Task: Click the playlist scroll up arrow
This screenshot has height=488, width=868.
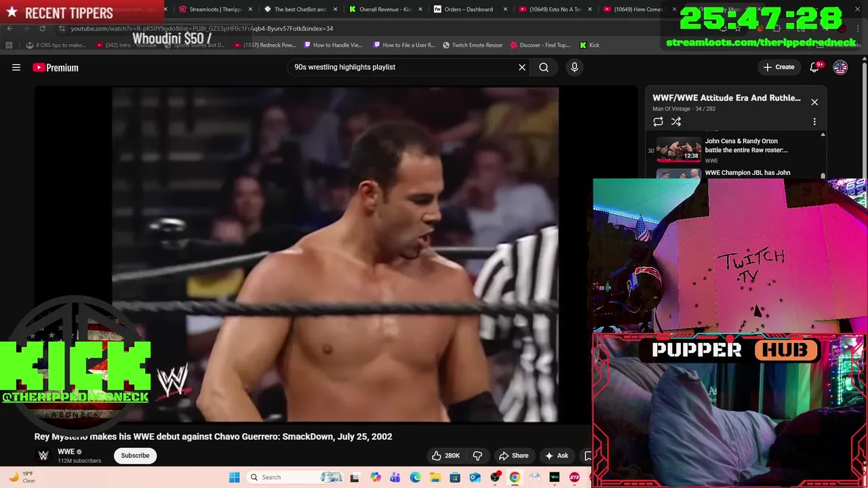Action: coord(823,135)
